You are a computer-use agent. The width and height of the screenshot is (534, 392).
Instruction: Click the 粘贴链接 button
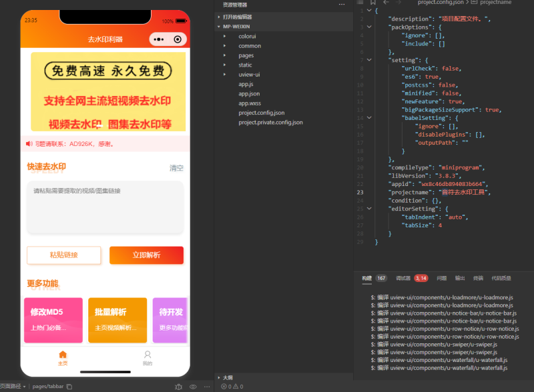click(64, 255)
